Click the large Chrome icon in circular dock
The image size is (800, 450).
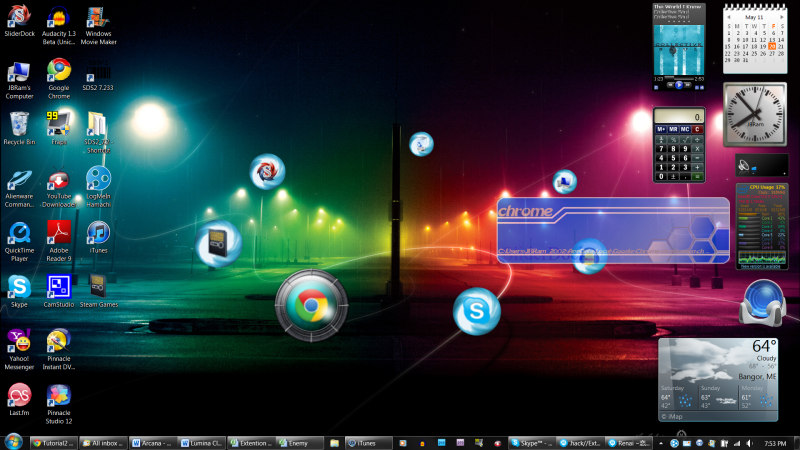click(311, 306)
